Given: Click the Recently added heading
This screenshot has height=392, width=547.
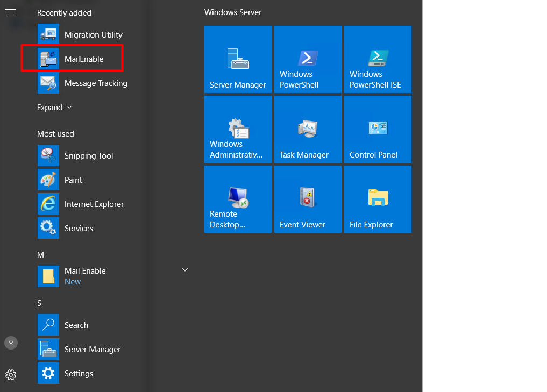Looking at the screenshot, I should click(64, 13).
